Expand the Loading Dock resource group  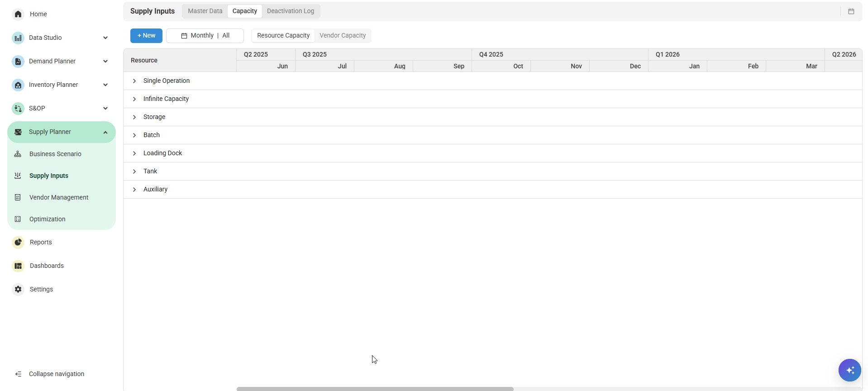click(x=134, y=153)
